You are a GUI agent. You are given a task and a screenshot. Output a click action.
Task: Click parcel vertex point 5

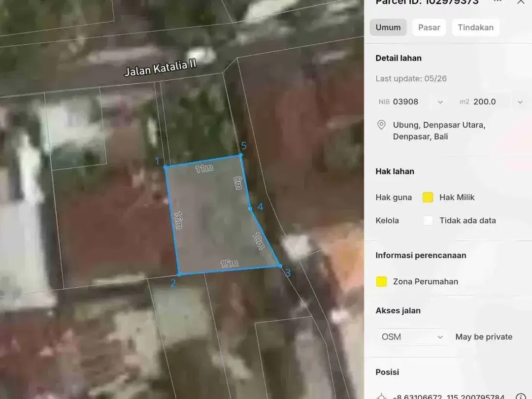241,155
